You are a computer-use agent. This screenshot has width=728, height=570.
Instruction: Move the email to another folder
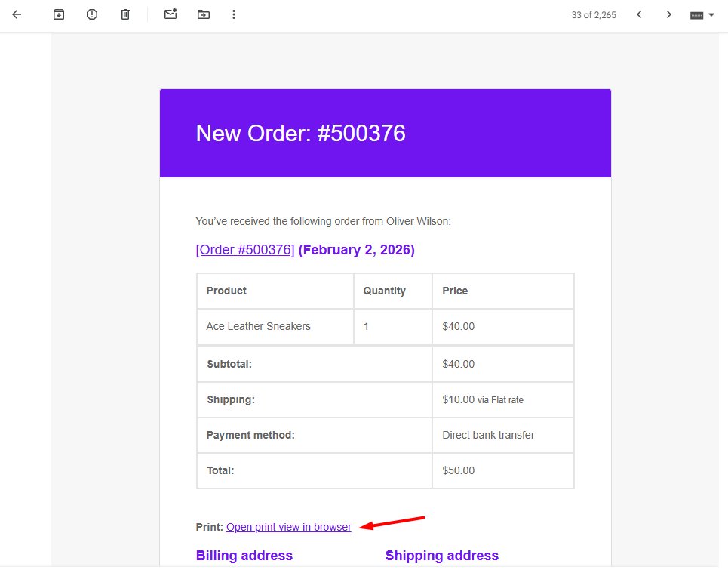point(203,14)
